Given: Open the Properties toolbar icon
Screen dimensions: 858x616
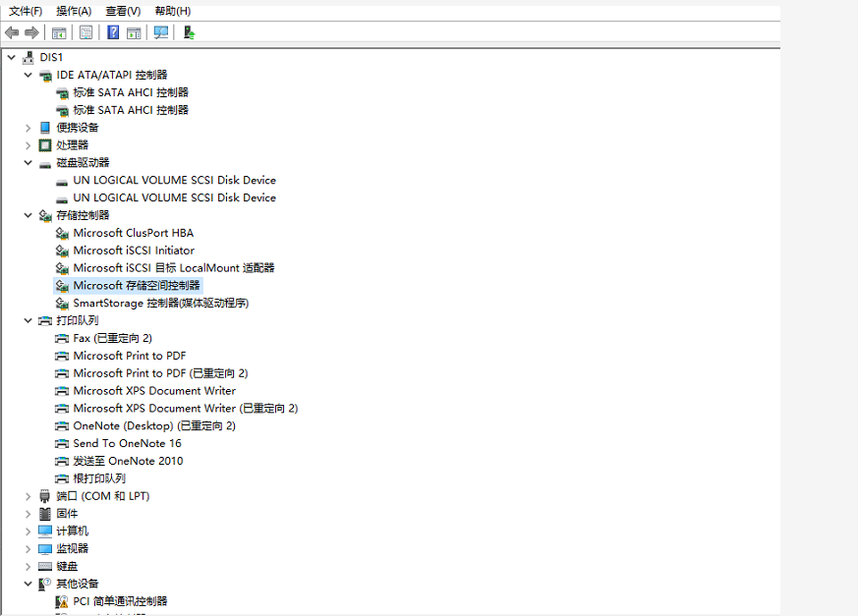Looking at the screenshot, I should [x=86, y=32].
